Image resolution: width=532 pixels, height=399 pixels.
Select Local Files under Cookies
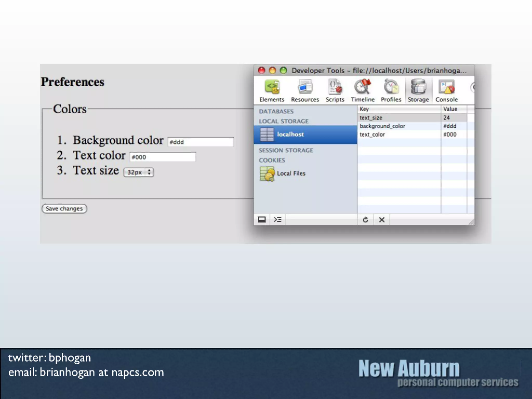coord(291,173)
